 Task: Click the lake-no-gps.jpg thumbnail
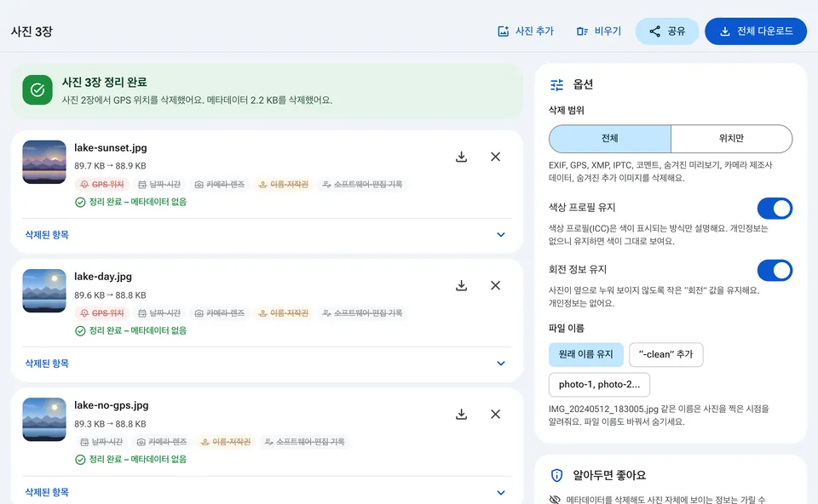coord(44,420)
